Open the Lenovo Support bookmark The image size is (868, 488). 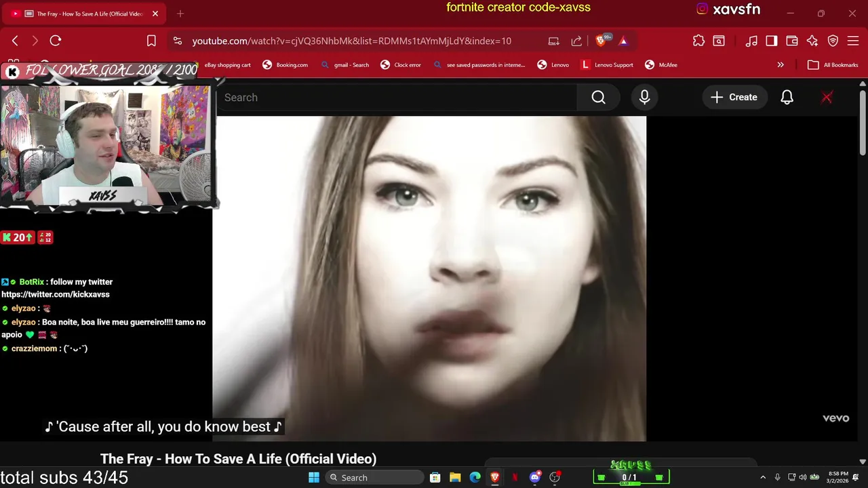click(608, 65)
